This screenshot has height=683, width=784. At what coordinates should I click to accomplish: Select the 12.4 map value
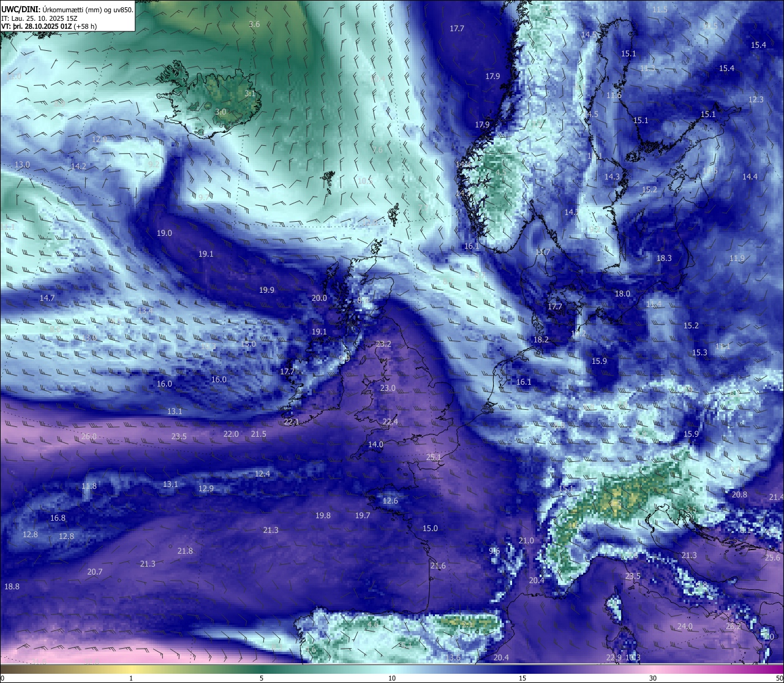click(262, 474)
